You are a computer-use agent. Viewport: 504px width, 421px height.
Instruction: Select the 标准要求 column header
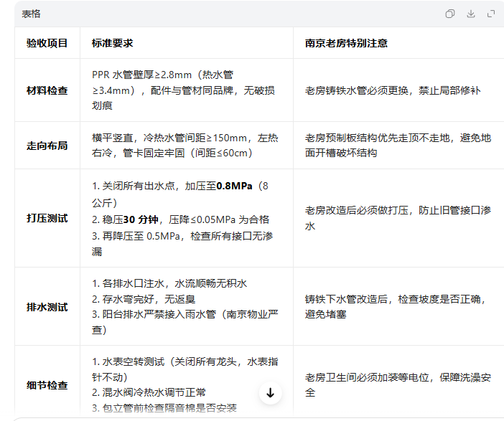tap(112, 43)
